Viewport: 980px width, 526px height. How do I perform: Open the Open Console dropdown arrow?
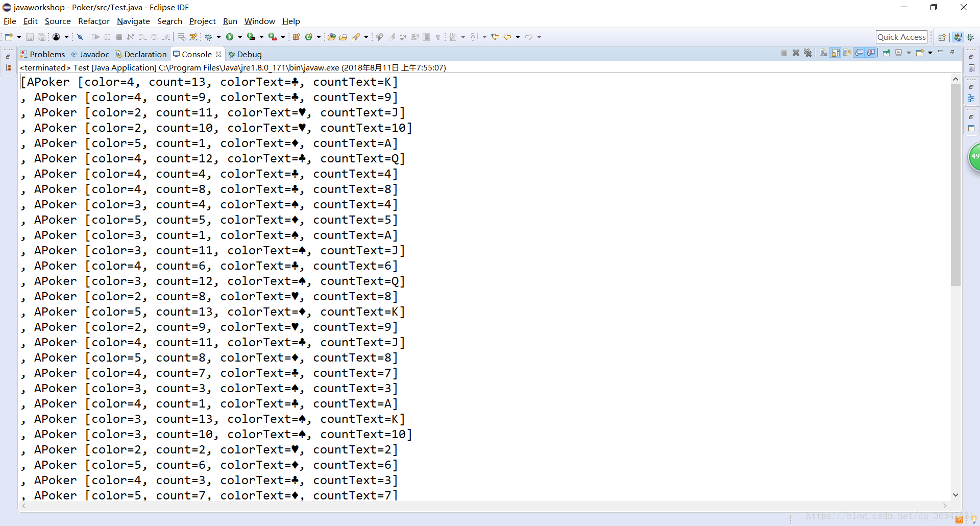[930, 53]
